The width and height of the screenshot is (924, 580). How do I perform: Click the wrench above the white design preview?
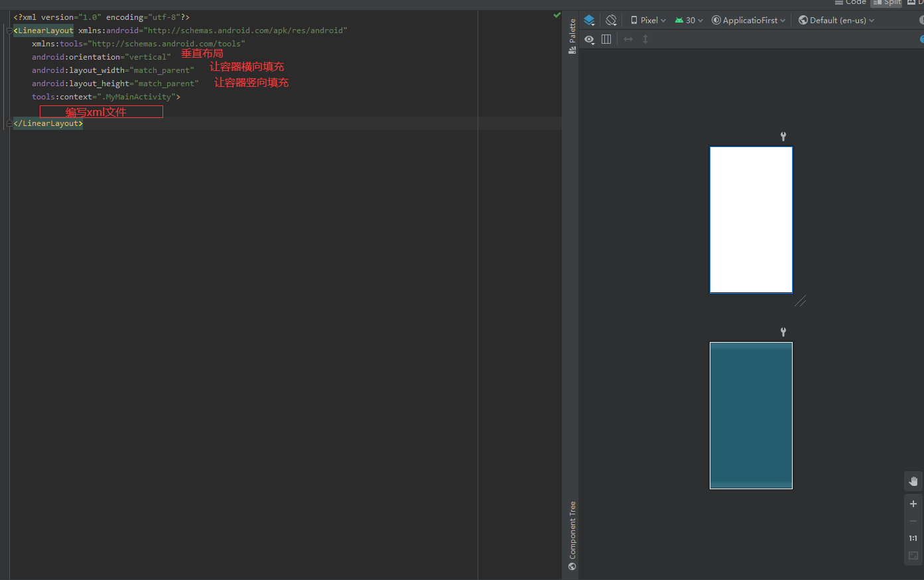point(783,137)
